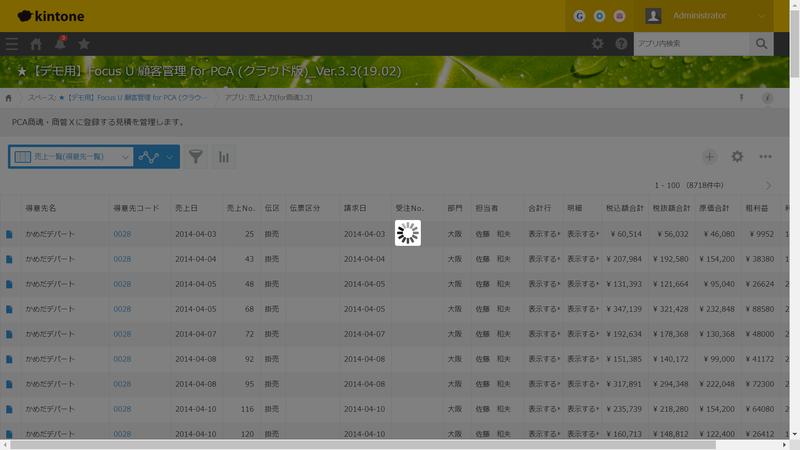Open the gear settings in the dark navigation bar
Viewport: 800px width, 450px height.
597,44
